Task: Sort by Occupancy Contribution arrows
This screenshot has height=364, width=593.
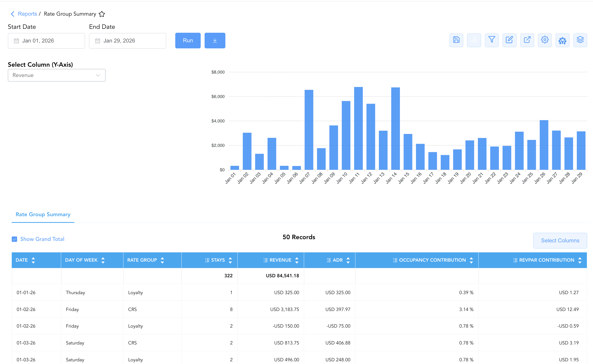Action: pyautogui.click(x=471, y=260)
